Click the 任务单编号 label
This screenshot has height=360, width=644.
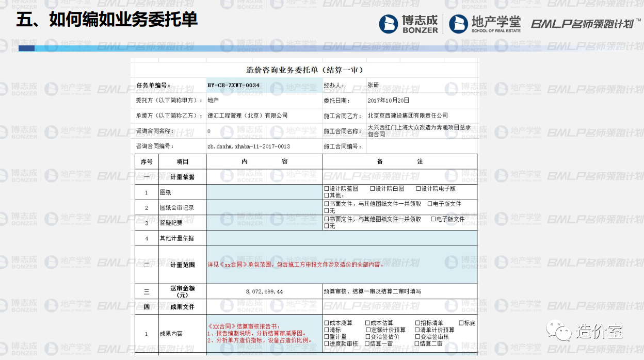[153, 86]
